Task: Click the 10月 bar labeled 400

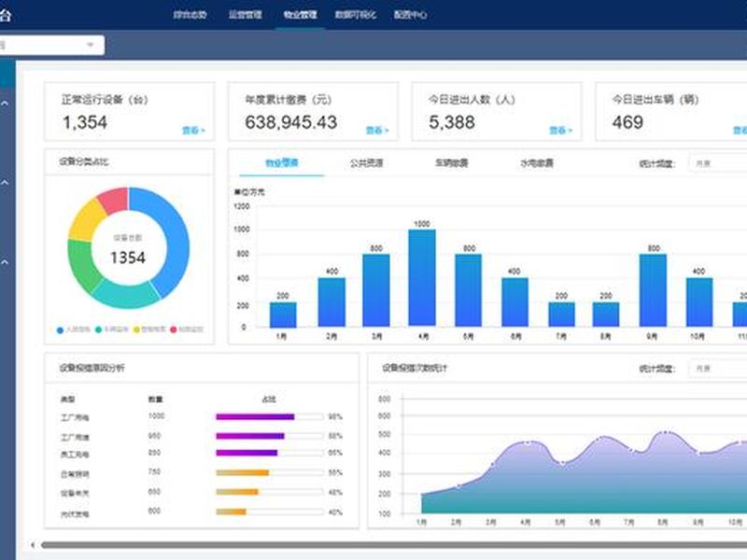Action: point(699,302)
